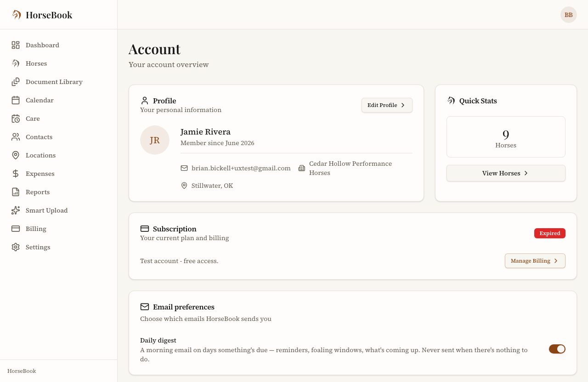Navigate to Calendar in the sidebar
This screenshot has width=588, height=382.
59,100
